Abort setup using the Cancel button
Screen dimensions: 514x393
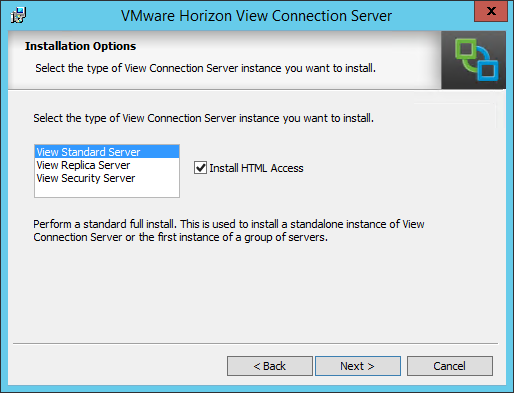coord(450,366)
